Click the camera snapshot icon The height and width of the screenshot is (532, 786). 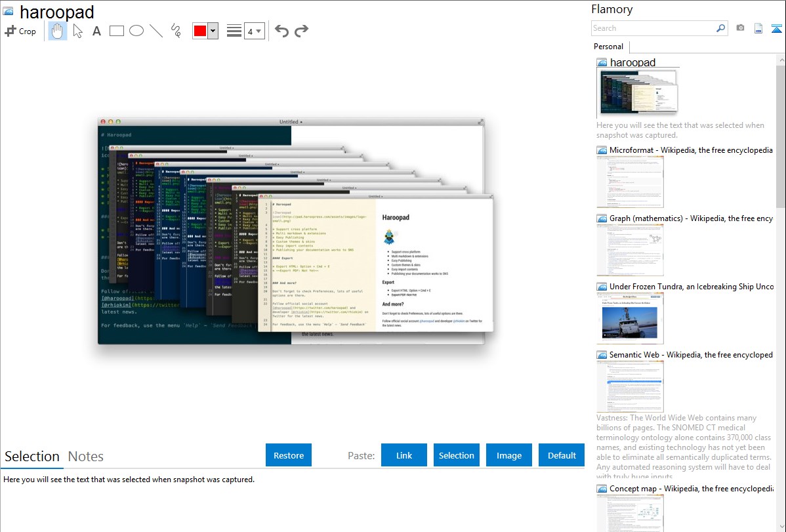[740, 28]
